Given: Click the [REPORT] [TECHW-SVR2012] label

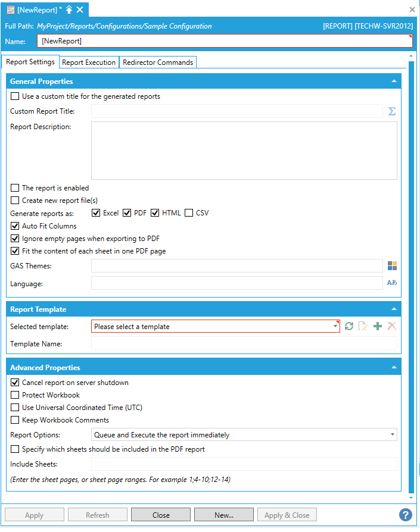Looking at the screenshot, I should tap(368, 26).
